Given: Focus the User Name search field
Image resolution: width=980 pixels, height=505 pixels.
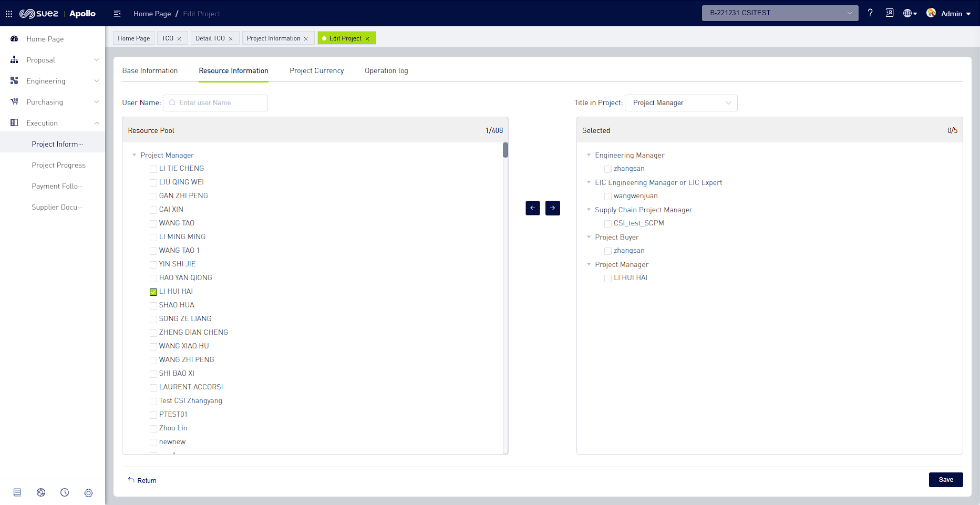Looking at the screenshot, I should [x=215, y=103].
